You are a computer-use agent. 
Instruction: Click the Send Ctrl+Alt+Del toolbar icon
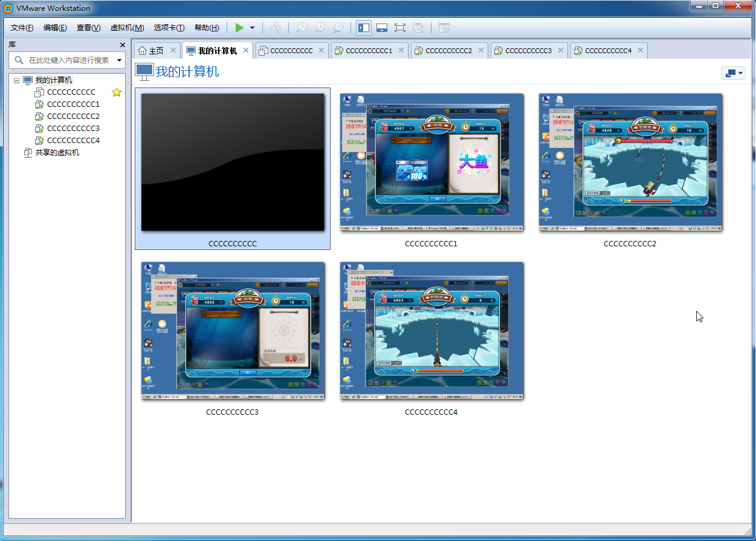(x=276, y=28)
